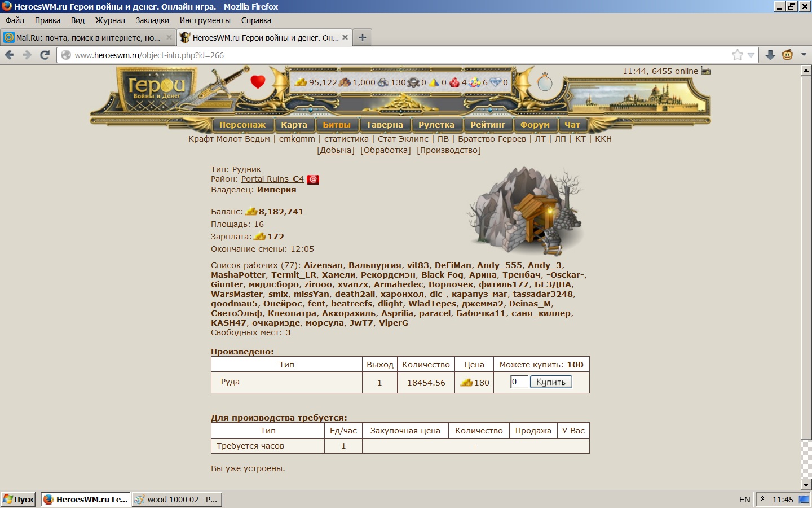Switch to the Mail.Ru browser tab

tap(88, 37)
